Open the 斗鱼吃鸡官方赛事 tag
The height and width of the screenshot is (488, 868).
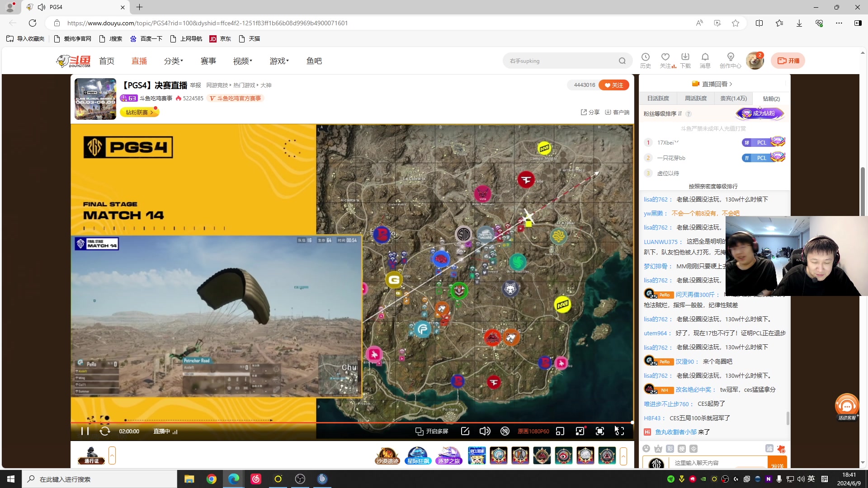(235, 98)
